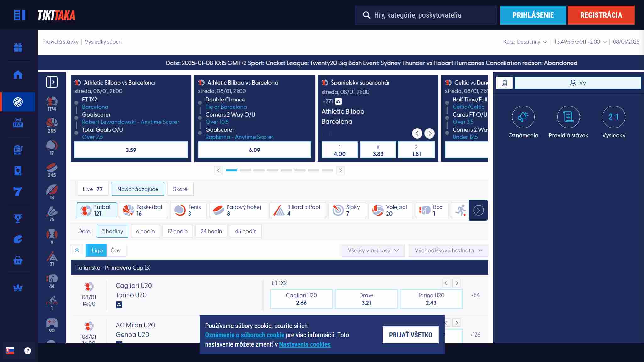Select the Basketbal sport filter
This screenshot has width=644, height=362.
(x=143, y=210)
